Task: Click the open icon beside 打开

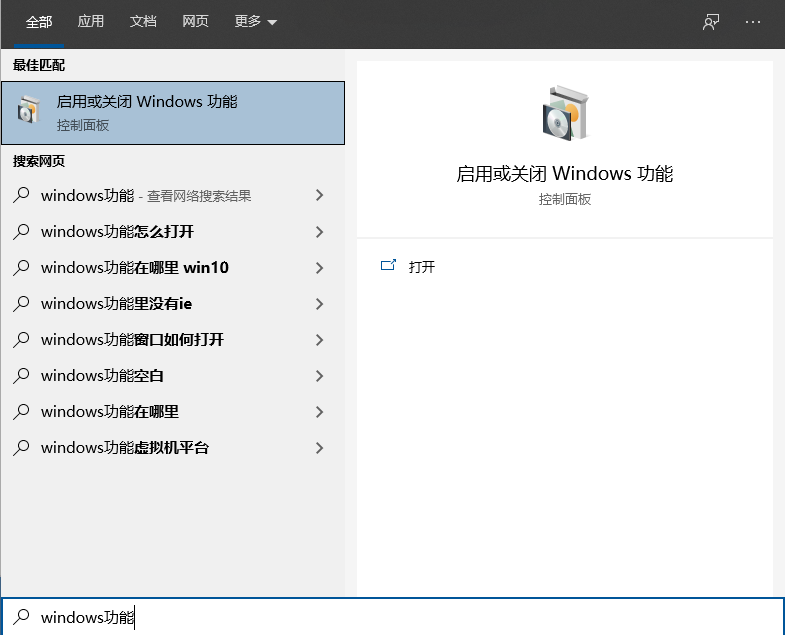Action: 389,266
